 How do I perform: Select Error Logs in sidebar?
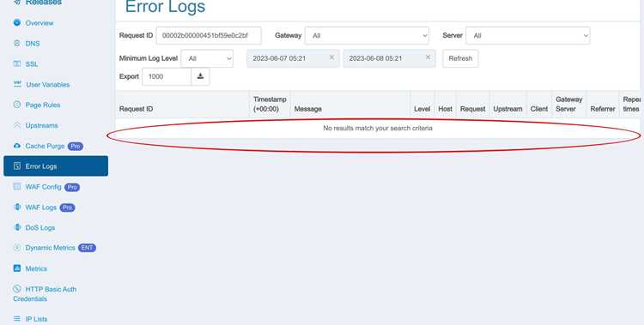coord(56,166)
